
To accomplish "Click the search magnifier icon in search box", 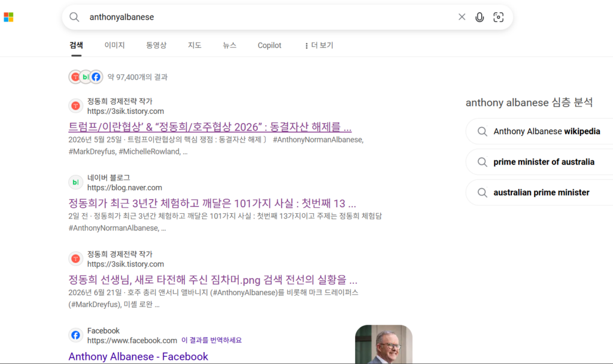I will (x=74, y=17).
